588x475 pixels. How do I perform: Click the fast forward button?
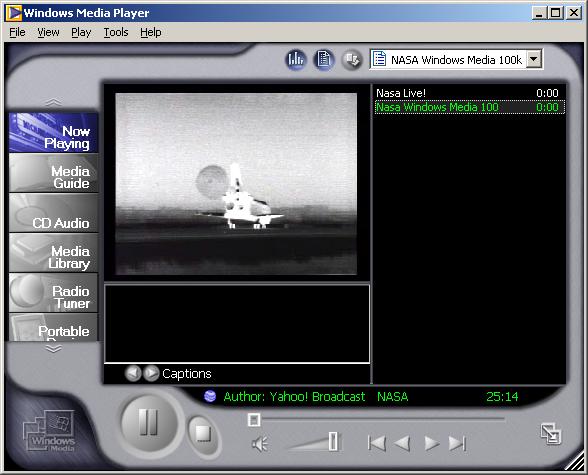coord(431,443)
